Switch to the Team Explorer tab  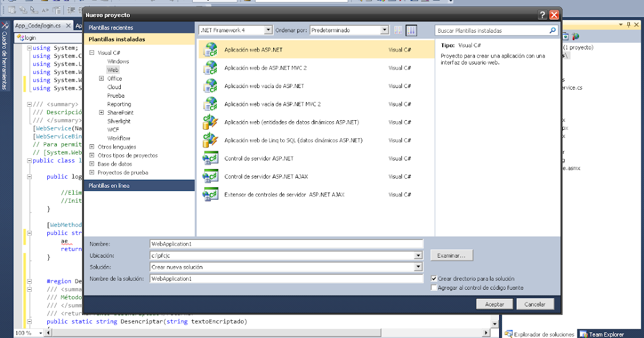pos(602,334)
